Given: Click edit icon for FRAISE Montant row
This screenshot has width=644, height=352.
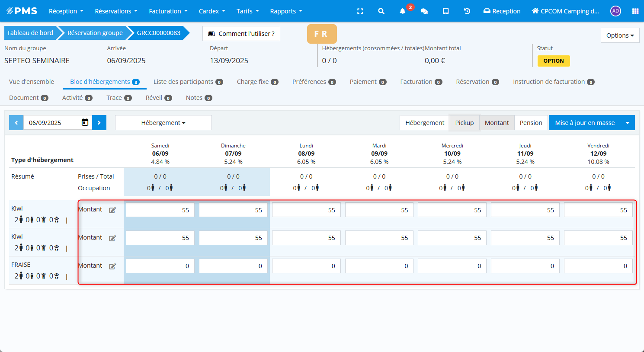Looking at the screenshot, I should click(112, 266).
